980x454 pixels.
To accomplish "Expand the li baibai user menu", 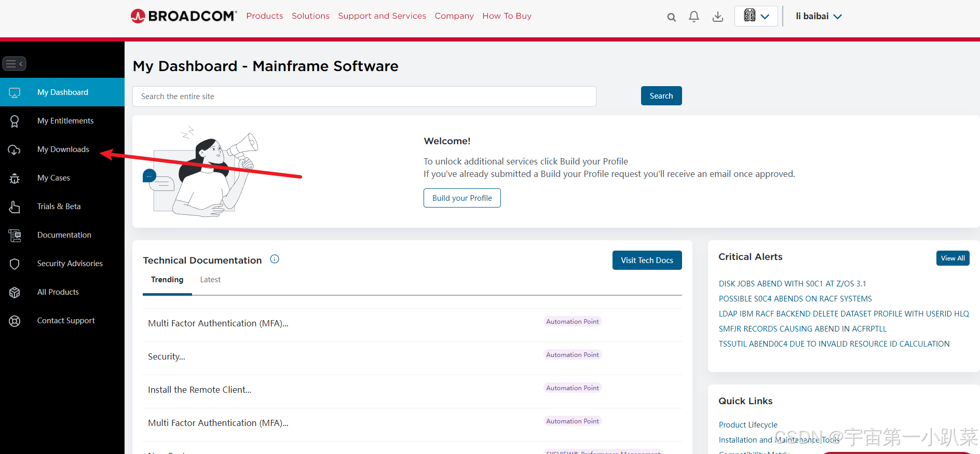I will [x=819, y=16].
